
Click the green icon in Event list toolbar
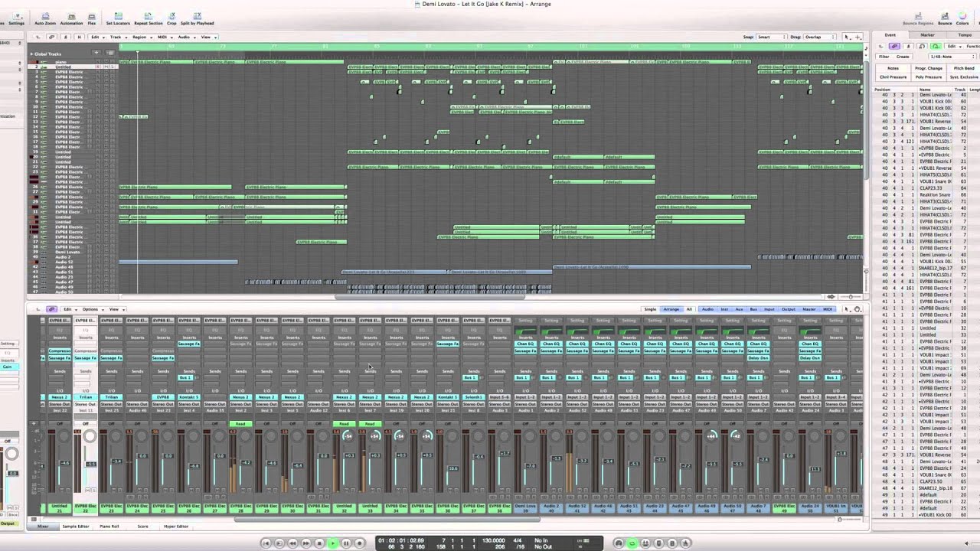pos(935,46)
